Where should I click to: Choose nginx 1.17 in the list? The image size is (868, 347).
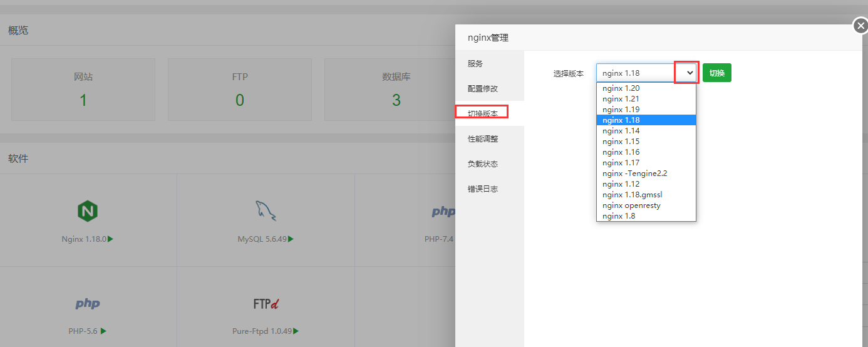pyautogui.click(x=646, y=163)
